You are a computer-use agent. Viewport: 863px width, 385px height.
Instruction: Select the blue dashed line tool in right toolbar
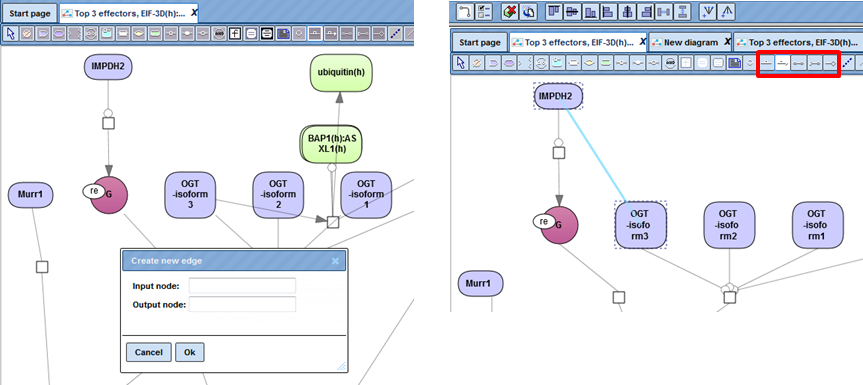(x=848, y=63)
